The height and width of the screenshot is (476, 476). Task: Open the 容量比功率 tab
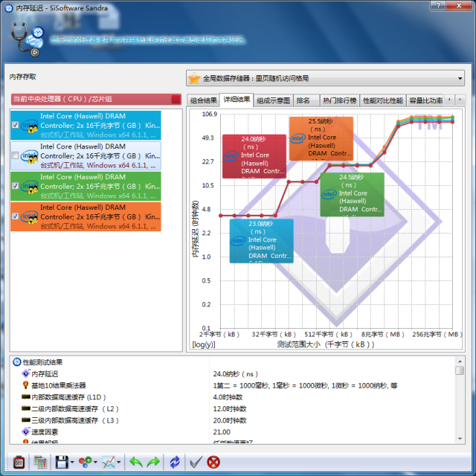click(x=425, y=100)
